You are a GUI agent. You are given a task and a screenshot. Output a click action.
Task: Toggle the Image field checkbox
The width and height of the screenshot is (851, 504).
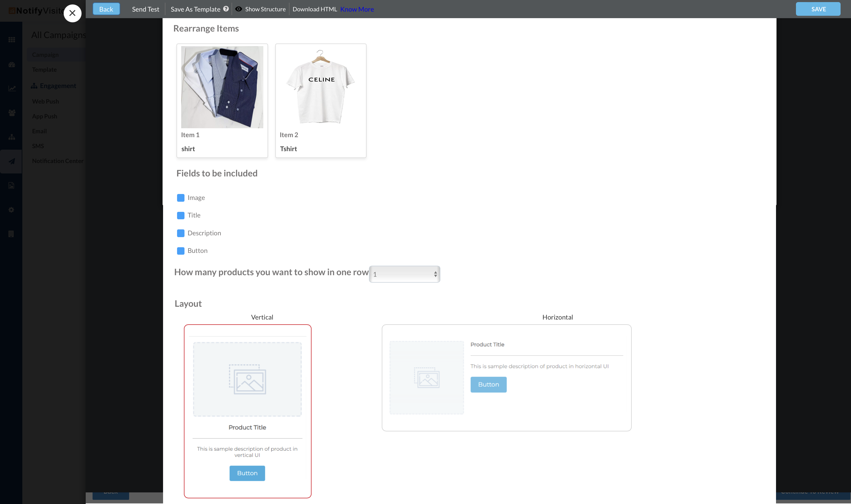tap(181, 198)
